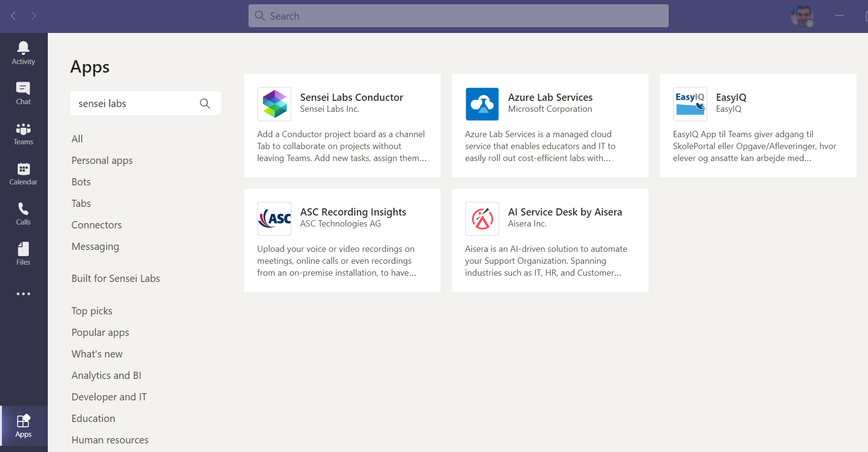Viewport: 868px width, 452px height.
Task: Click the Aisera description text
Action: coord(546,261)
